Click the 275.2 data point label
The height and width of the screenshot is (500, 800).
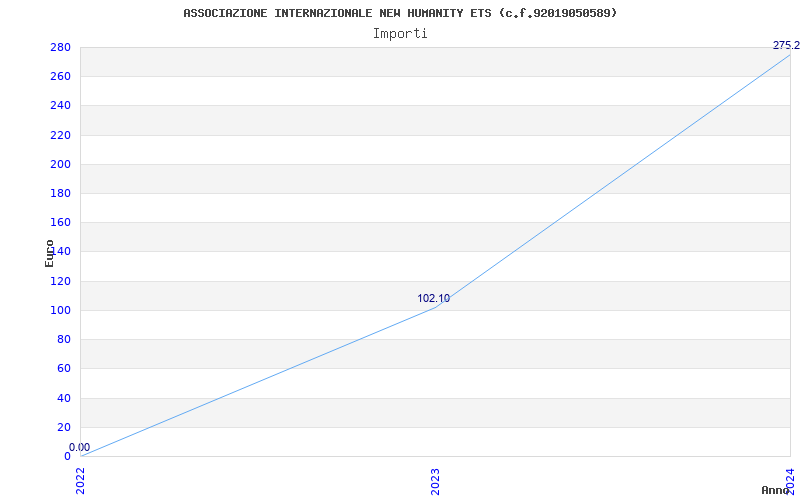pyautogui.click(x=786, y=45)
